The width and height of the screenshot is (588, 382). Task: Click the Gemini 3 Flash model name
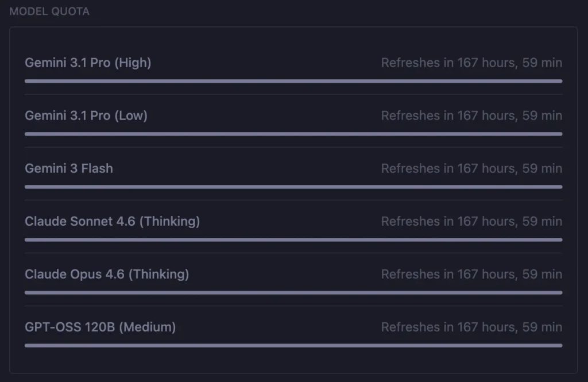point(69,168)
